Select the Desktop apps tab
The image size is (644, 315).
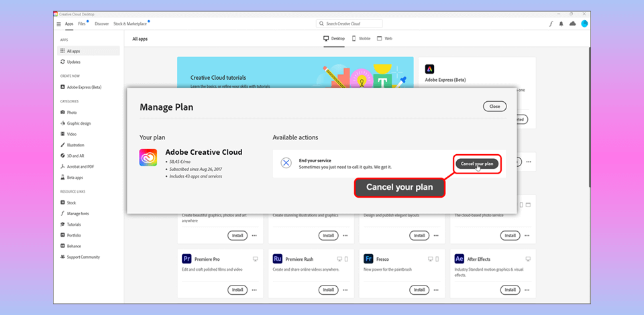pos(334,39)
